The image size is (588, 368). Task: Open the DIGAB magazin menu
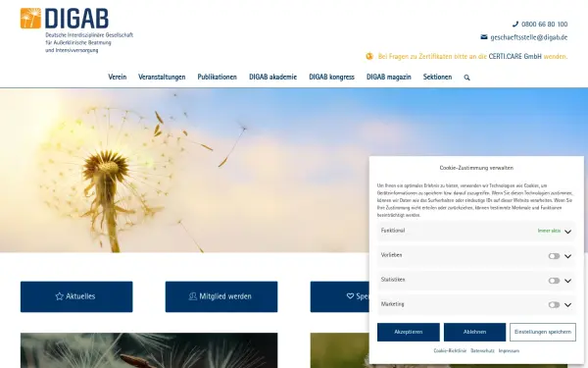388,77
